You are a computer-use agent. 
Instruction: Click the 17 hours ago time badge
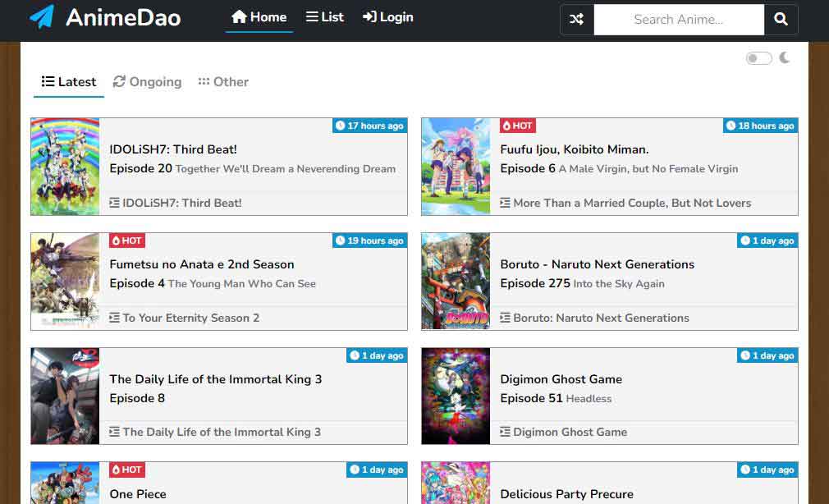click(369, 126)
